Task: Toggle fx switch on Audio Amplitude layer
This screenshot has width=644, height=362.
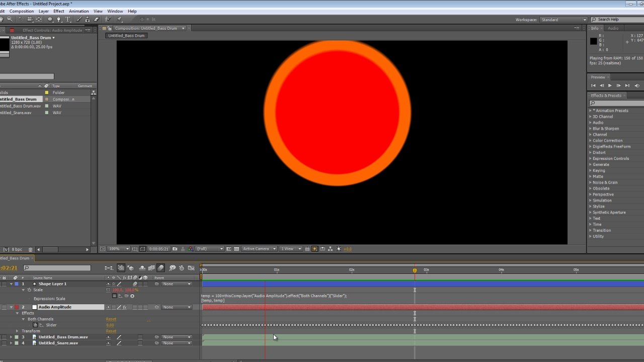Action: coord(125,307)
